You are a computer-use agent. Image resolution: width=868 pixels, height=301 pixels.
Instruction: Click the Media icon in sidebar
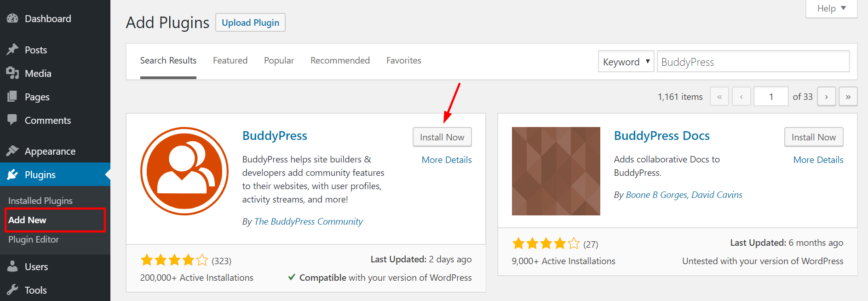coord(12,73)
